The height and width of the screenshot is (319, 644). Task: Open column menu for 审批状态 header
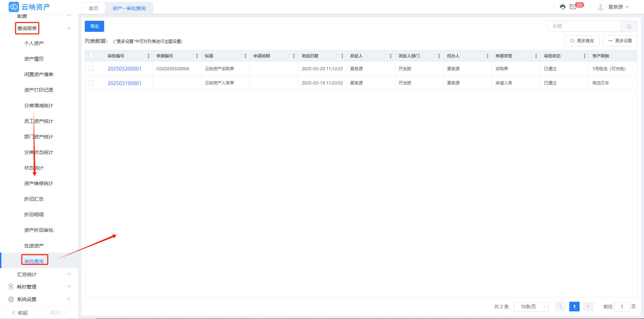(584, 56)
